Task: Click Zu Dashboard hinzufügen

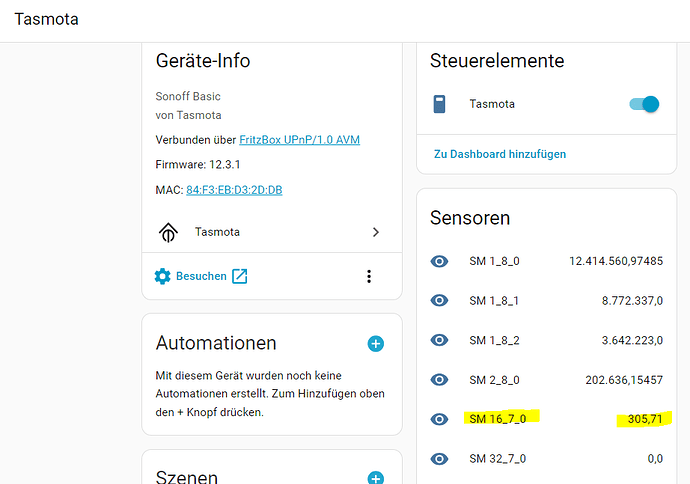Action: pyautogui.click(x=500, y=154)
